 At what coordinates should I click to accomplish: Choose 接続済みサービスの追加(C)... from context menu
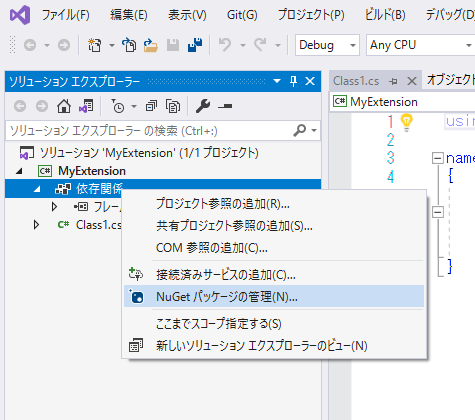pos(274,275)
